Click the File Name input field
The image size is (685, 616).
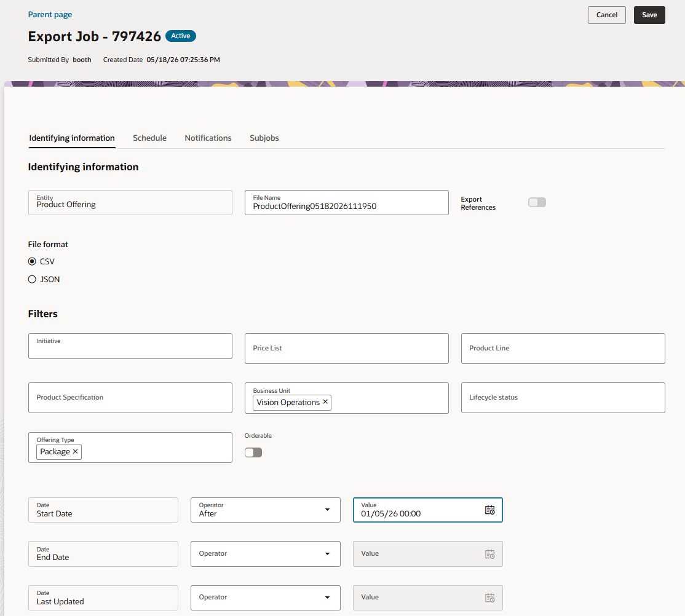[x=346, y=202]
